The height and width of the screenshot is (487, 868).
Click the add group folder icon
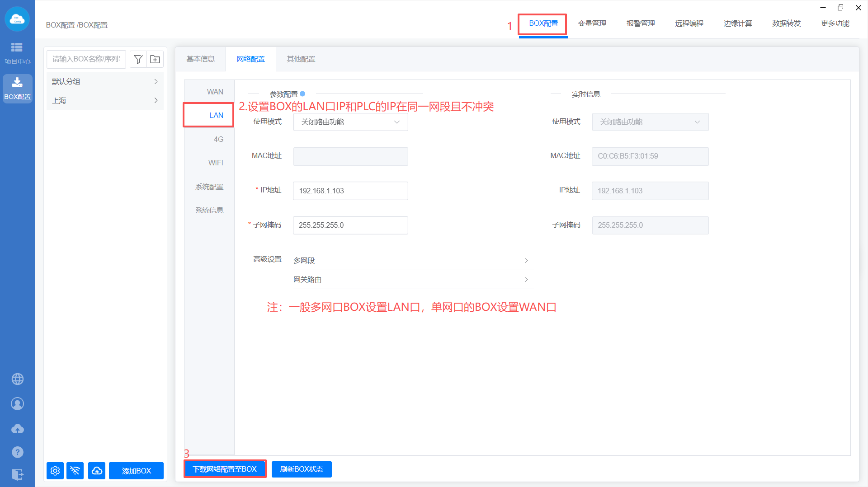(x=155, y=59)
